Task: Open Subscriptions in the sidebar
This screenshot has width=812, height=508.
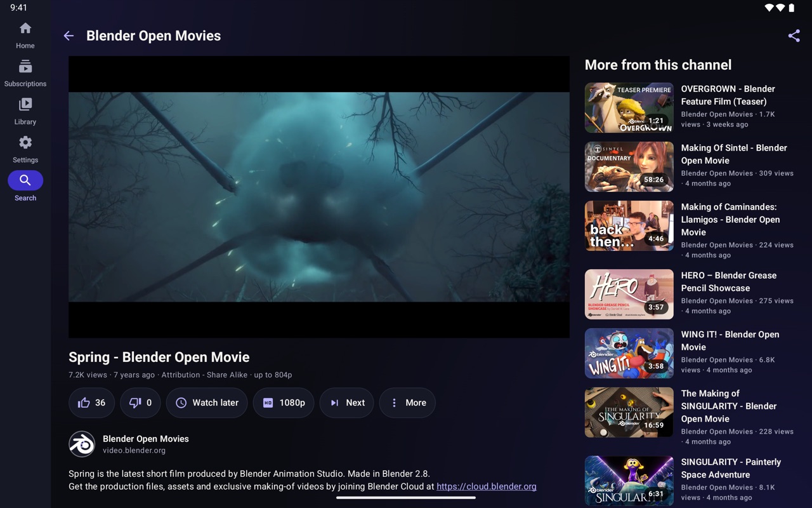Action: (25, 74)
